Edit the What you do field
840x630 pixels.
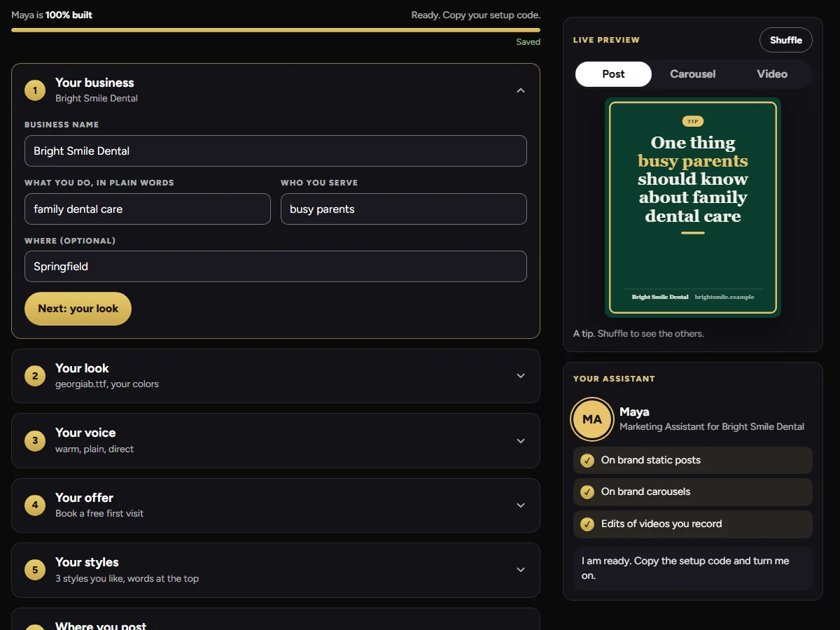pyautogui.click(x=148, y=209)
